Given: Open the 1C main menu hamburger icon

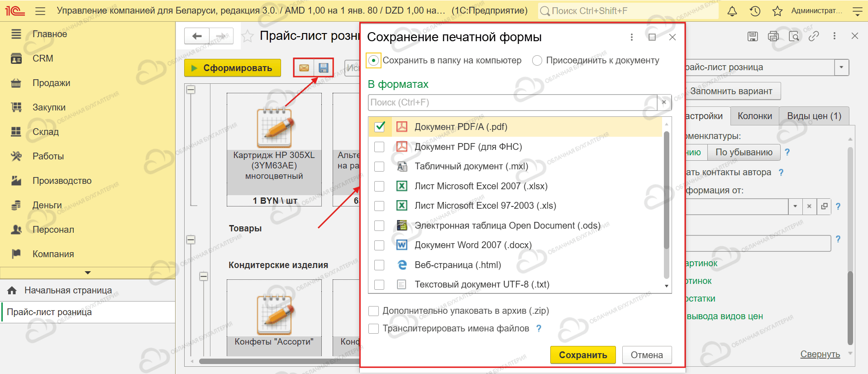Looking at the screenshot, I should point(40,11).
